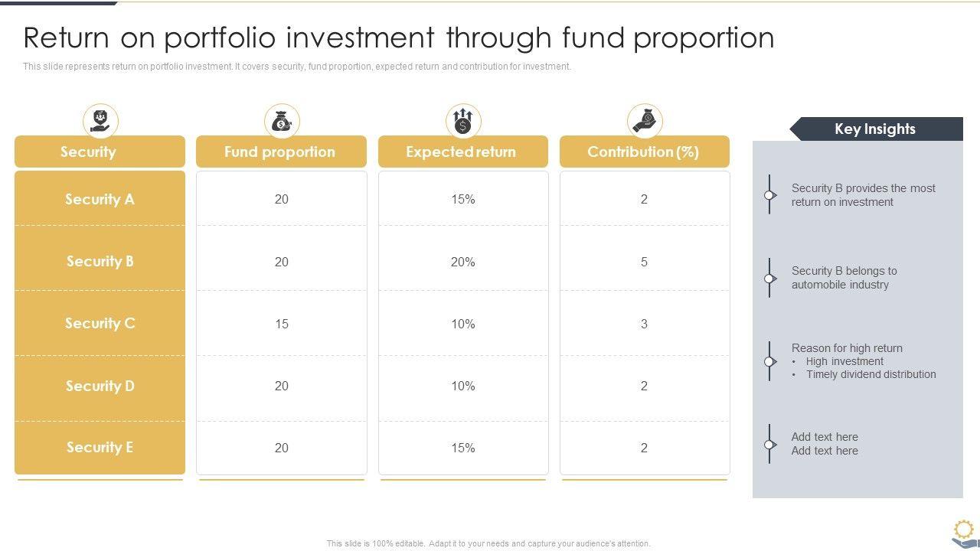This screenshot has width=980, height=551.
Task: Click the Security A row label
Action: click(x=100, y=199)
